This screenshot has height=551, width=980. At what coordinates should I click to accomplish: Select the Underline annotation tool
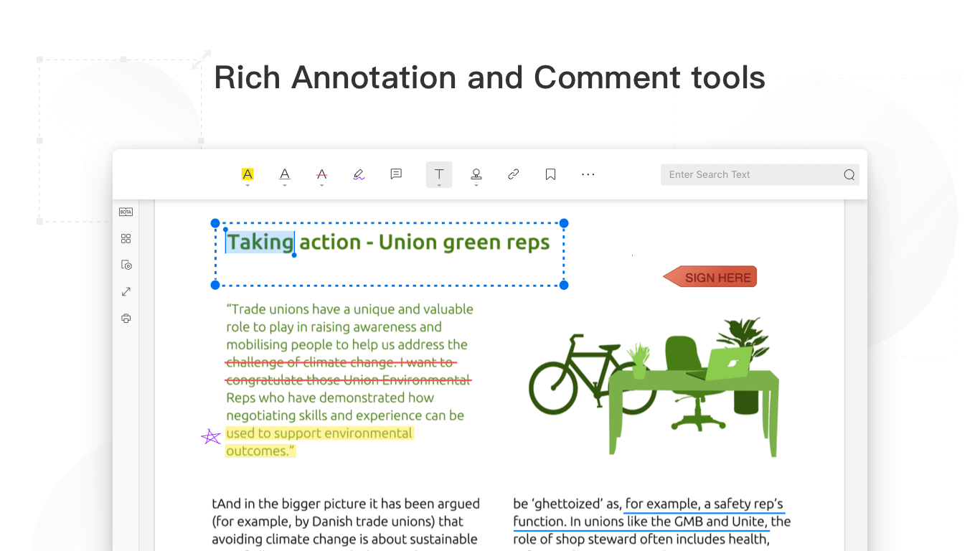point(285,174)
